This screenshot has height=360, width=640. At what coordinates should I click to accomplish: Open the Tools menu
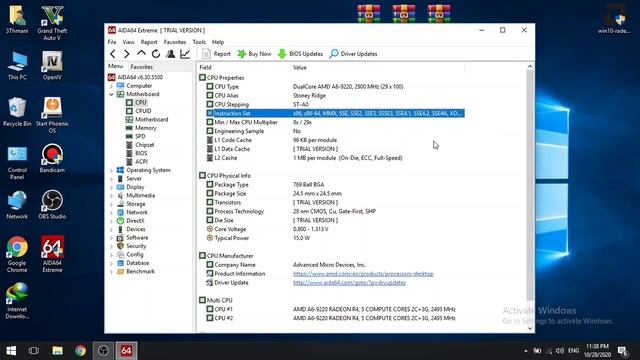[199, 42]
